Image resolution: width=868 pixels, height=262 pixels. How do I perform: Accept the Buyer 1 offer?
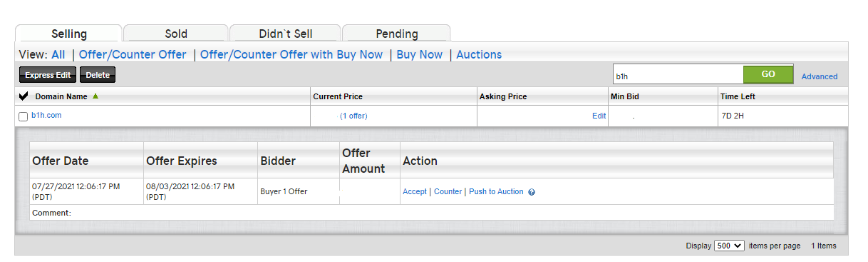pyautogui.click(x=415, y=191)
